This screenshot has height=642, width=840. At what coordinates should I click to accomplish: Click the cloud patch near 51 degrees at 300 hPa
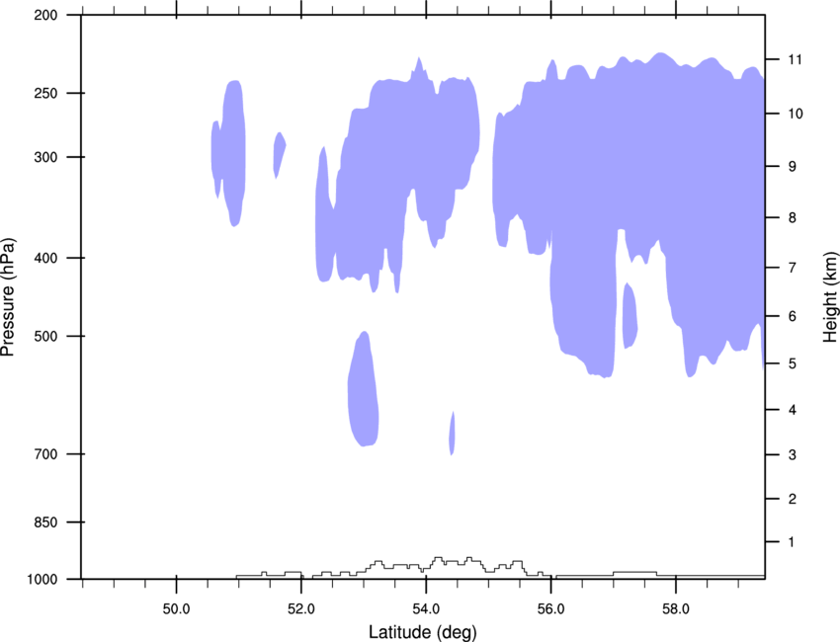[x=230, y=155]
